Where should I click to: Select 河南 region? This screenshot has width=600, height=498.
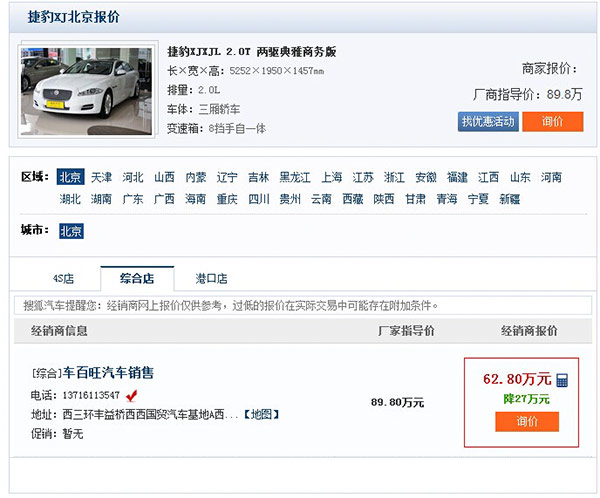[x=551, y=177]
